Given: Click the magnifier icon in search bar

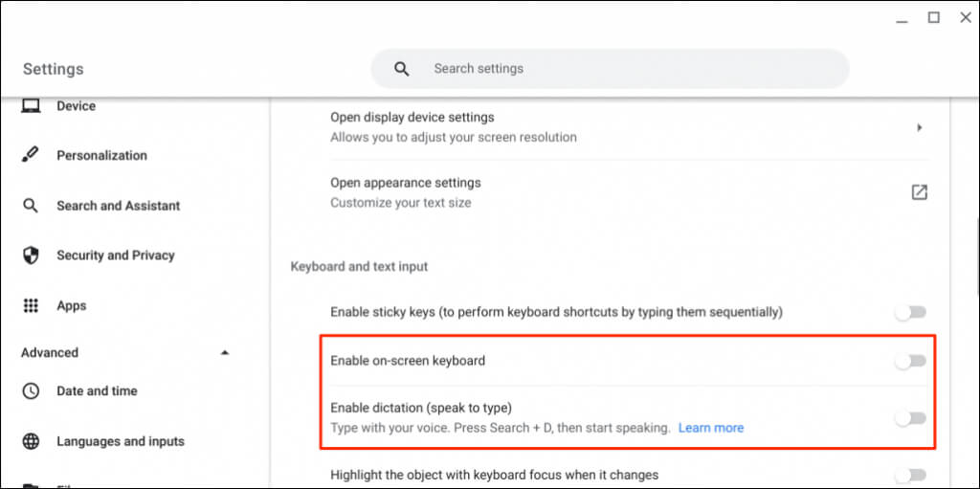Looking at the screenshot, I should pos(402,69).
